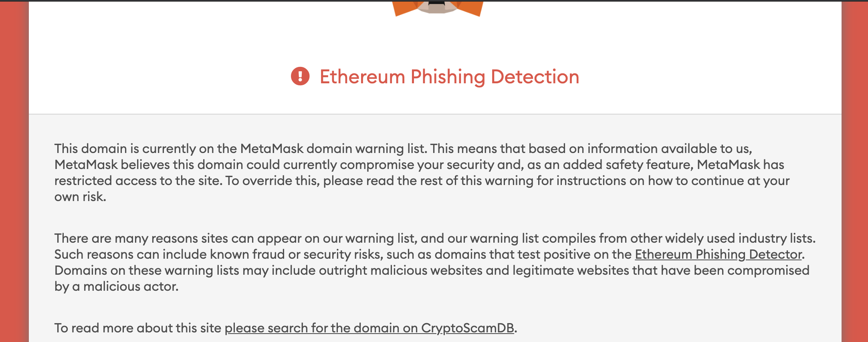This screenshot has height=342, width=868.
Task: Click the 'To read more about this site' text
Action: point(138,328)
